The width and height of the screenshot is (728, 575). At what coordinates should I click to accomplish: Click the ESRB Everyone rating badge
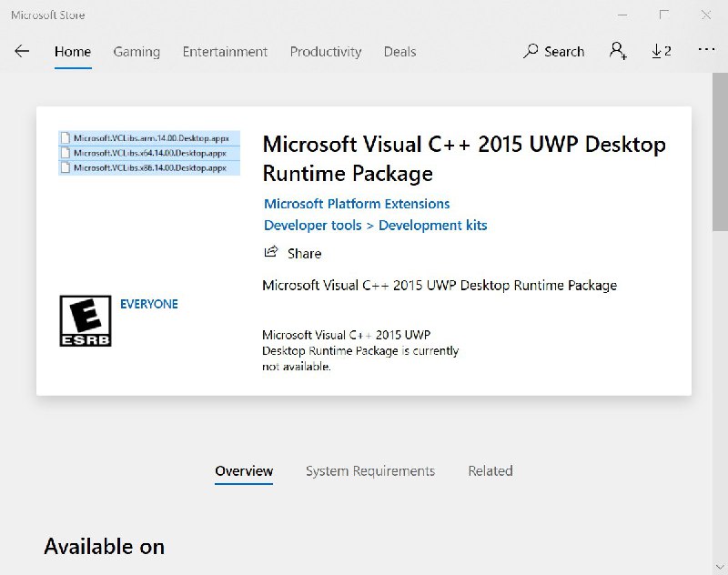[x=86, y=320]
